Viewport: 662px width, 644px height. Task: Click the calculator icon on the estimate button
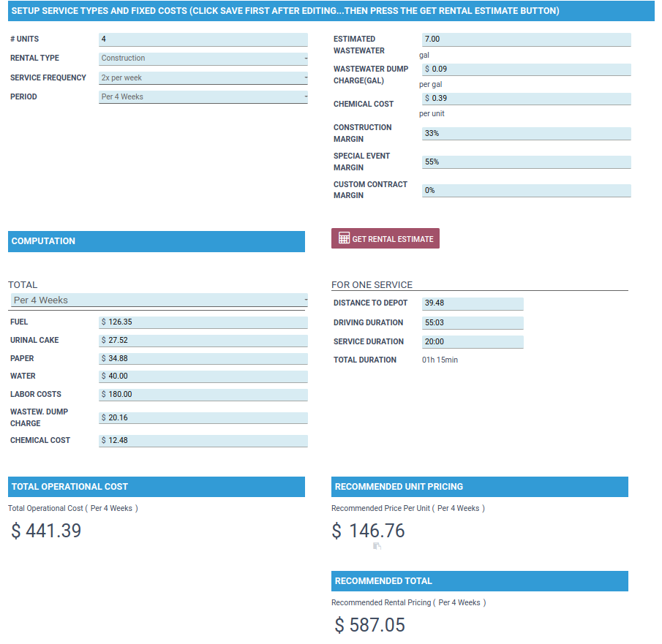[344, 239]
